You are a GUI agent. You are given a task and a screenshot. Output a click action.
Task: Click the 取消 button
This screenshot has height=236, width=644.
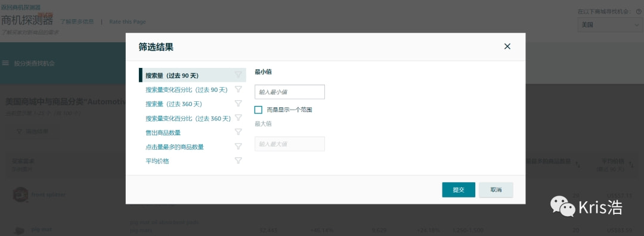click(496, 190)
